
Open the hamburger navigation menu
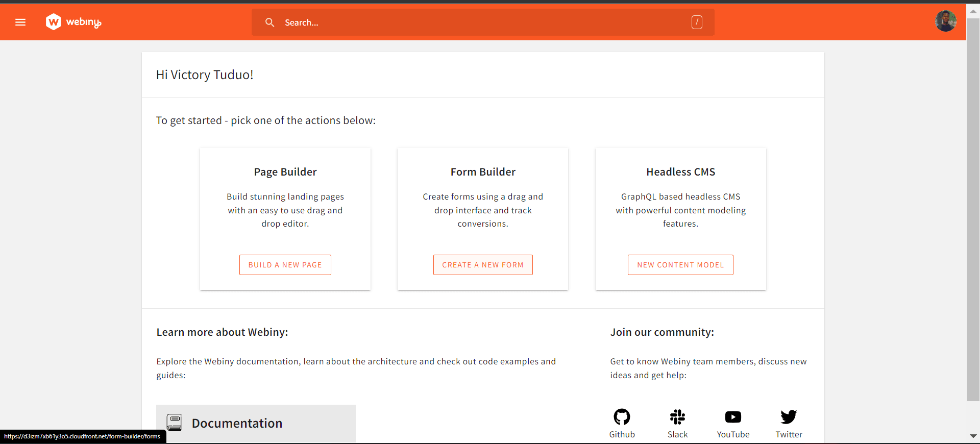[x=20, y=22]
